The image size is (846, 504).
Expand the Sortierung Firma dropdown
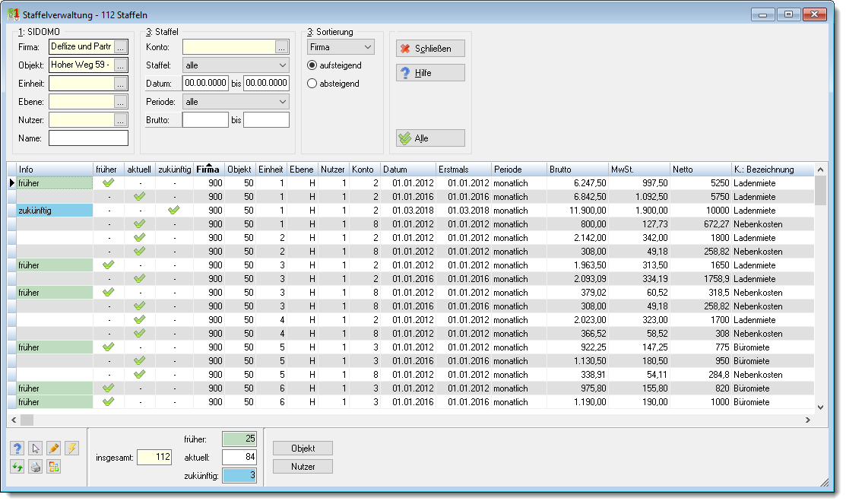point(341,47)
